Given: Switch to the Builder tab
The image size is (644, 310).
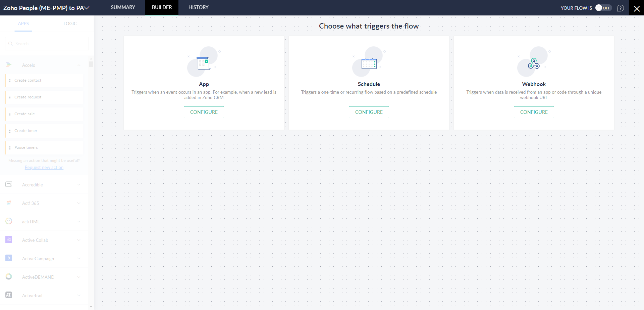Looking at the screenshot, I should (162, 7).
